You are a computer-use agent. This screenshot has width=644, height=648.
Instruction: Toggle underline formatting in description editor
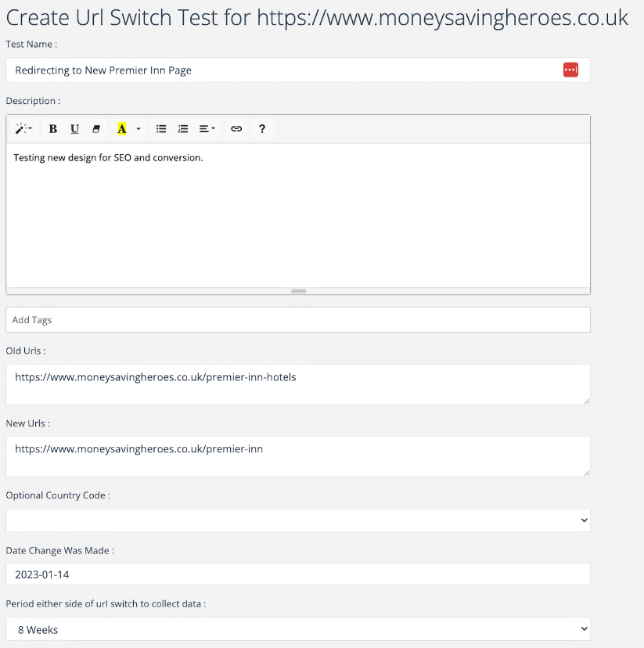pyautogui.click(x=74, y=129)
